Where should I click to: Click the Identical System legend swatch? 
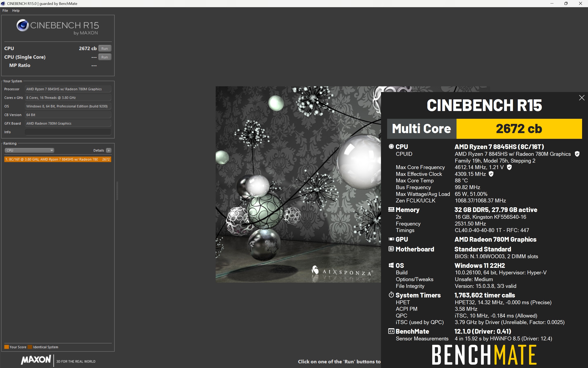tap(30, 347)
